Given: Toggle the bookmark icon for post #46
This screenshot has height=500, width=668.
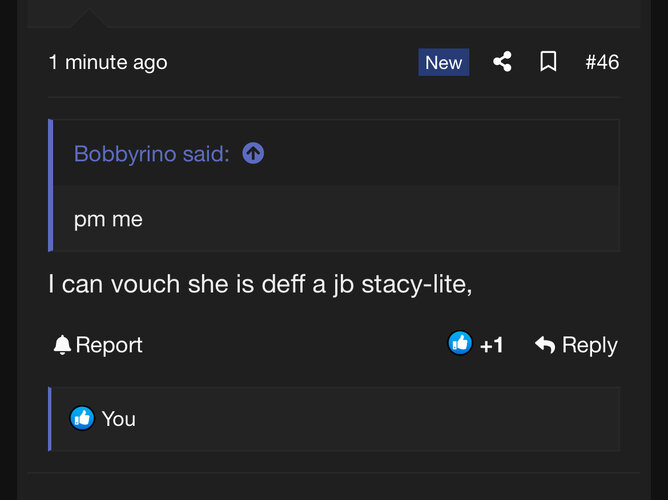Looking at the screenshot, I should pyautogui.click(x=548, y=62).
